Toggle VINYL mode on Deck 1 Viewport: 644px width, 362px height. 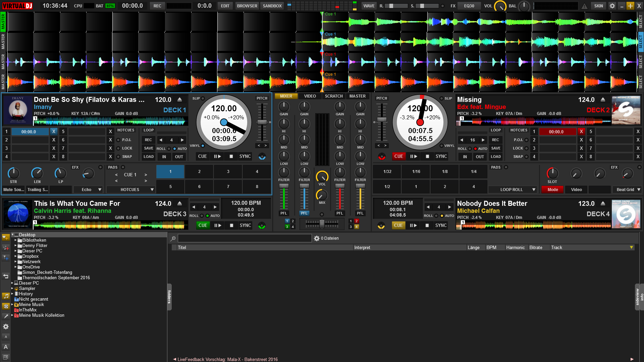pos(203,146)
